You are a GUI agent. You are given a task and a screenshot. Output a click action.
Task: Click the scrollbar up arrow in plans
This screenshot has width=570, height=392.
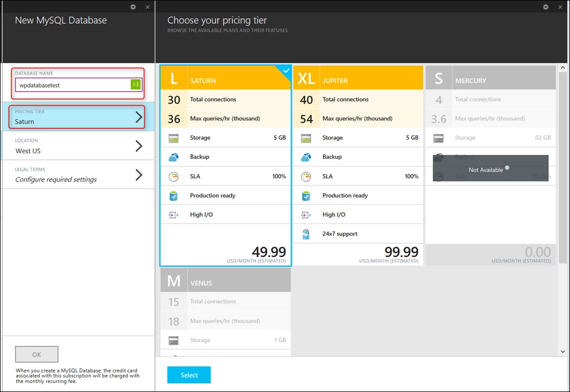tap(563, 68)
